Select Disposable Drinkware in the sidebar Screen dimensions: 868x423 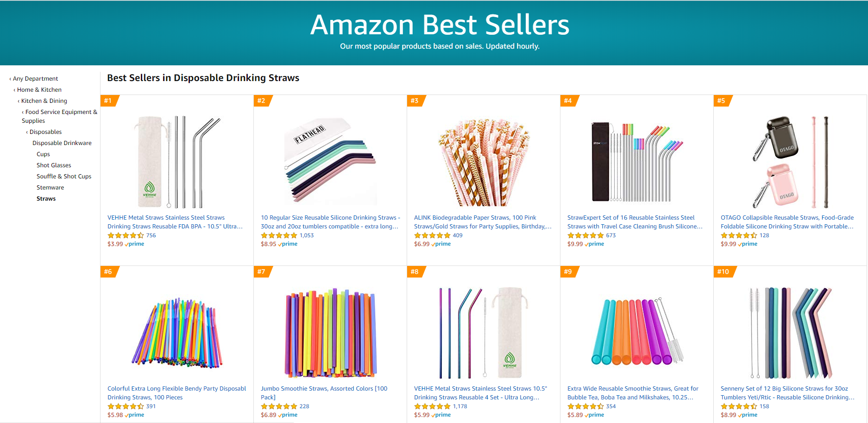coord(62,143)
